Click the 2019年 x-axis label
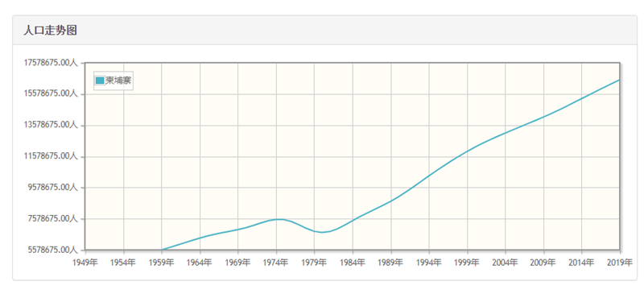This screenshot has width=644, height=294. (620, 263)
